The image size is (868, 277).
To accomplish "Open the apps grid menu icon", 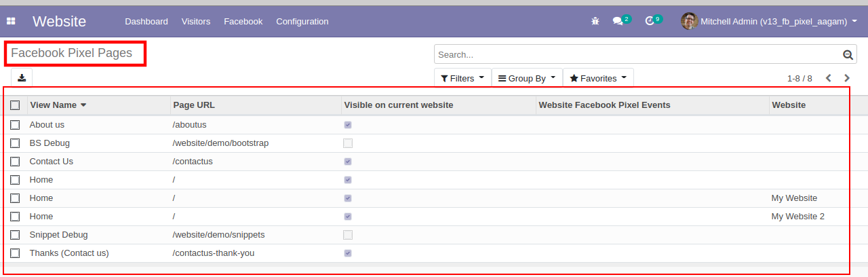I will (x=11, y=21).
